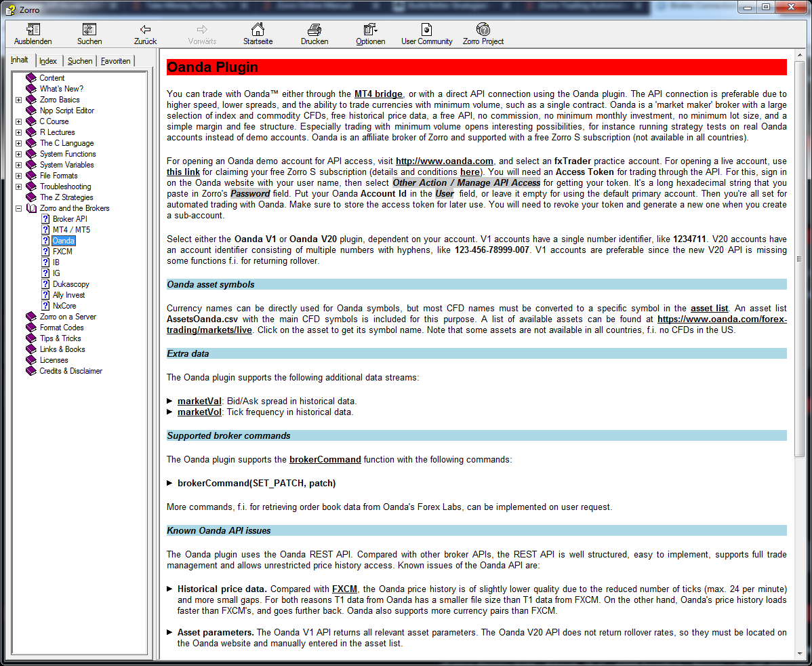Click the page icon beside MT4 / MT5

point(45,230)
